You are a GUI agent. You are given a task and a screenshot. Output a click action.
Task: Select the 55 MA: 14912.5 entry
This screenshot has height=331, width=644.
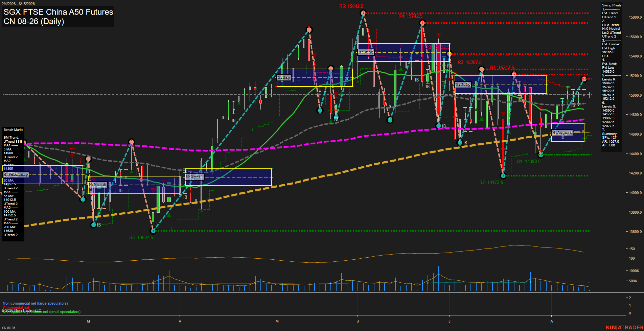pos(10,198)
